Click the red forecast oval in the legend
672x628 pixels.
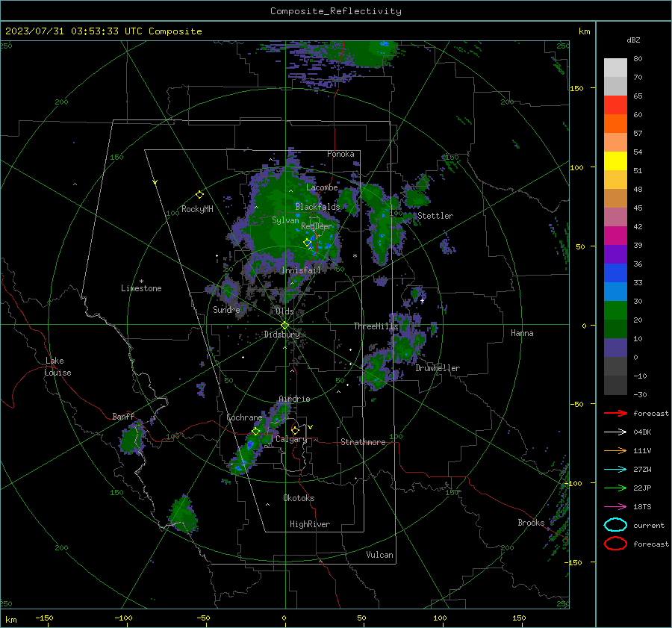(x=615, y=544)
